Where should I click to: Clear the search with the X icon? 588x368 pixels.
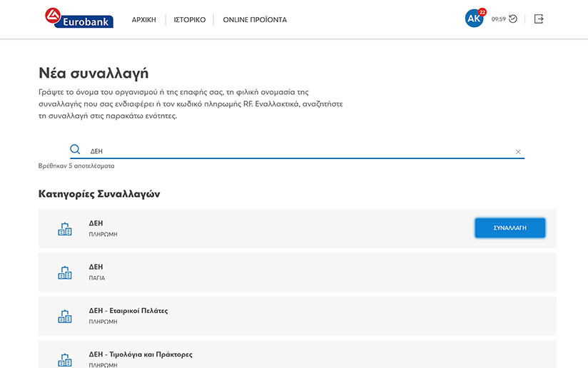click(x=518, y=152)
